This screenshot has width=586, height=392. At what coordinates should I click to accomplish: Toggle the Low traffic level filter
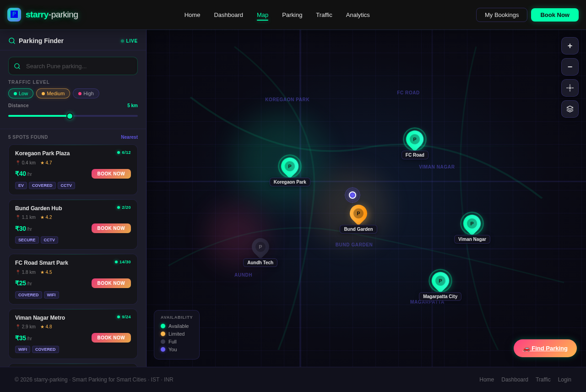(x=21, y=93)
